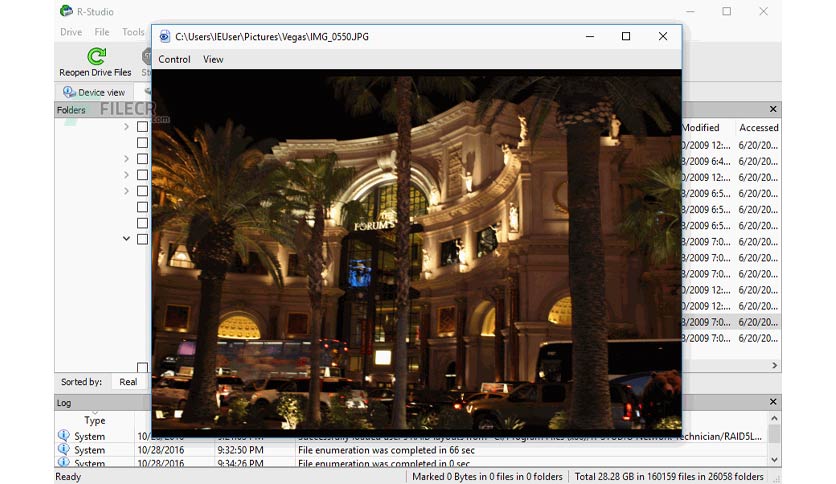Click the Log panel scroll down arrow
This screenshot has height=484, width=836.
[775, 459]
